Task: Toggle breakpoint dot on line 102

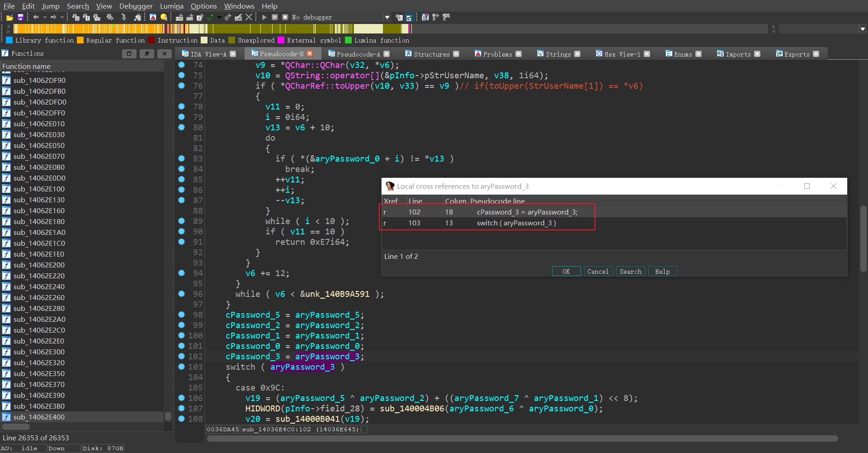Action: (x=182, y=356)
